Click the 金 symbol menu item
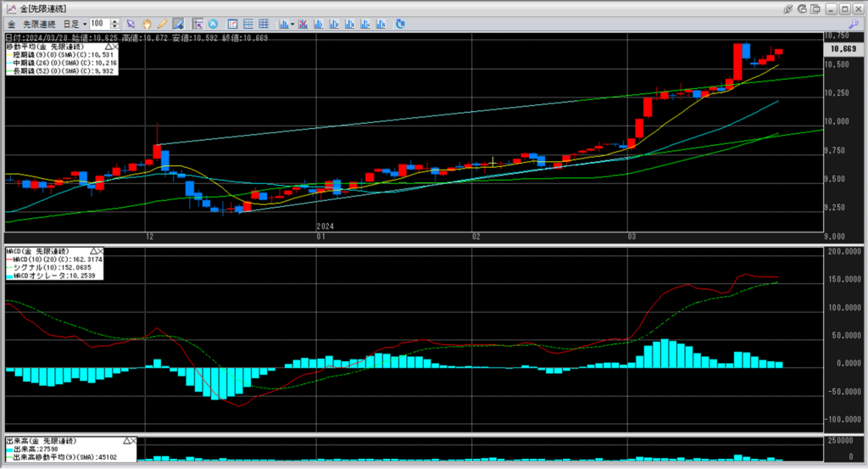The height and width of the screenshot is (469, 868). coord(12,23)
